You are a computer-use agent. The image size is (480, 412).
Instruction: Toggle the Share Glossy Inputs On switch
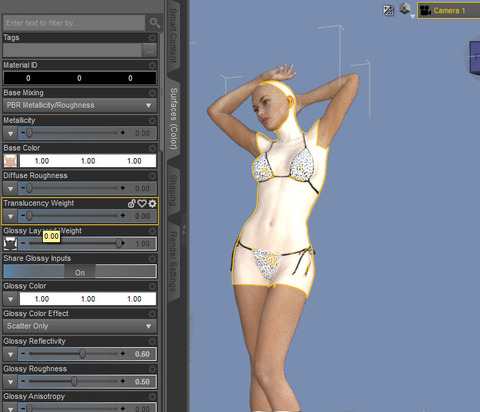point(80,272)
